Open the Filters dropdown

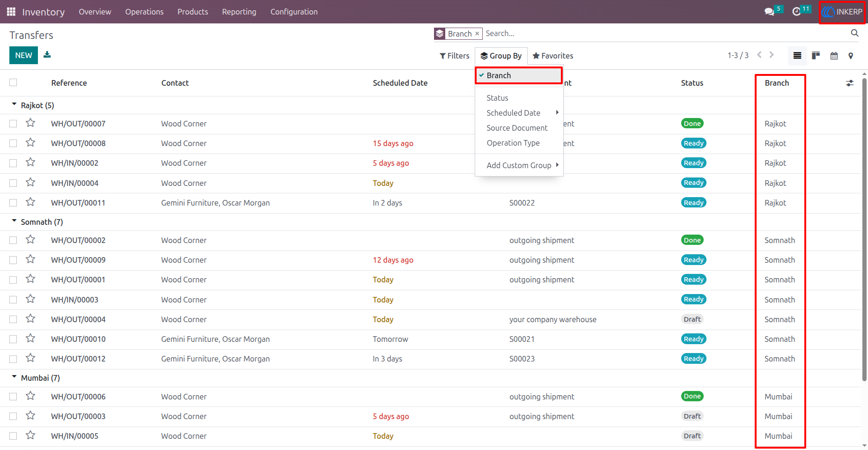[x=455, y=56]
